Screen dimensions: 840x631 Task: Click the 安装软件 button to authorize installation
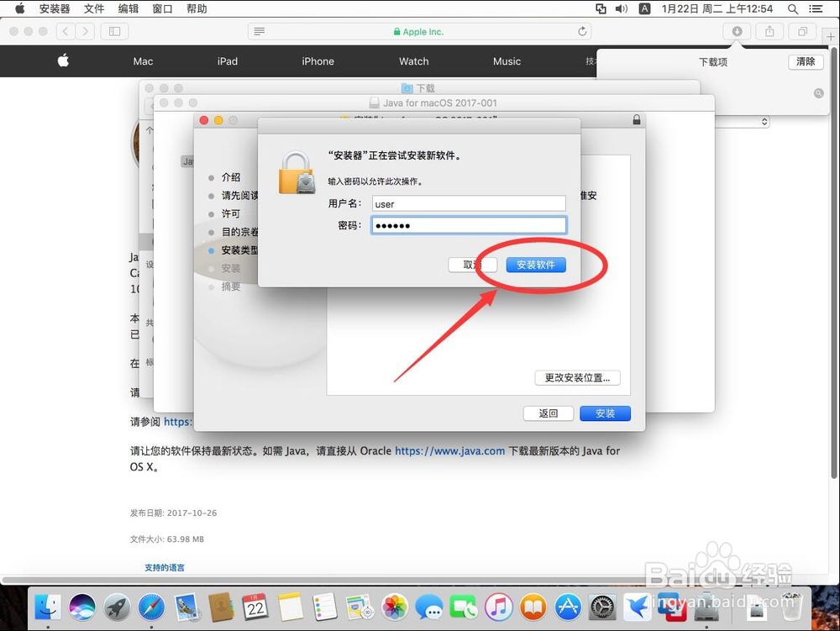535,265
